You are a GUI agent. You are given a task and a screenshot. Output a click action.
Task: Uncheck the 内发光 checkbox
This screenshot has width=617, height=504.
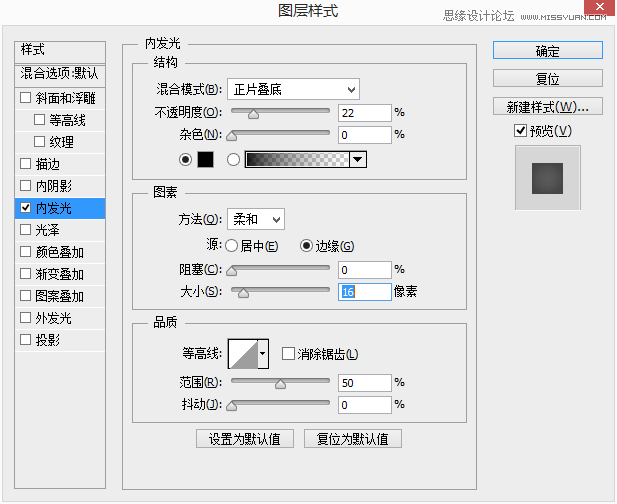click(26, 208)
